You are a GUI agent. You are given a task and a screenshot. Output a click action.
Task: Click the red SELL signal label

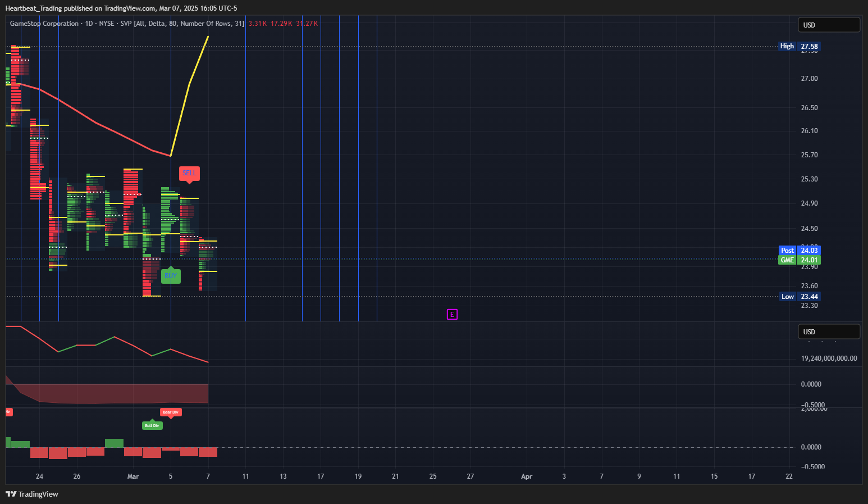point(189,174)
